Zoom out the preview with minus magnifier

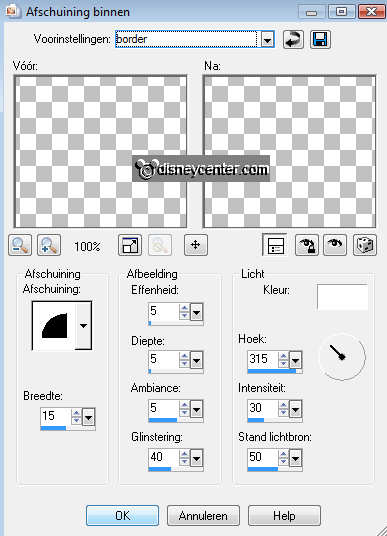pyautogui.click(x=20, y=245)
